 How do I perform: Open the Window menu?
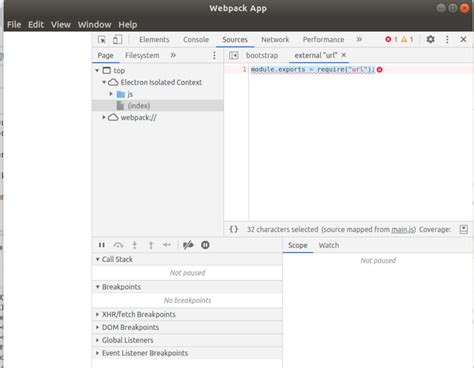coord(94,25)
